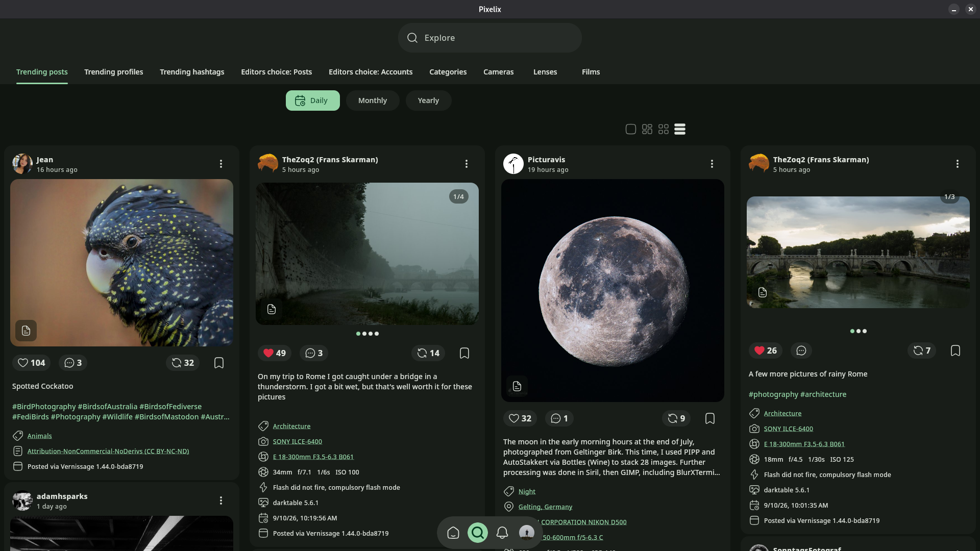980x551 pixels.
Task: Open the Animals category link
Action: pyautogui.click(x=39, y=436)
